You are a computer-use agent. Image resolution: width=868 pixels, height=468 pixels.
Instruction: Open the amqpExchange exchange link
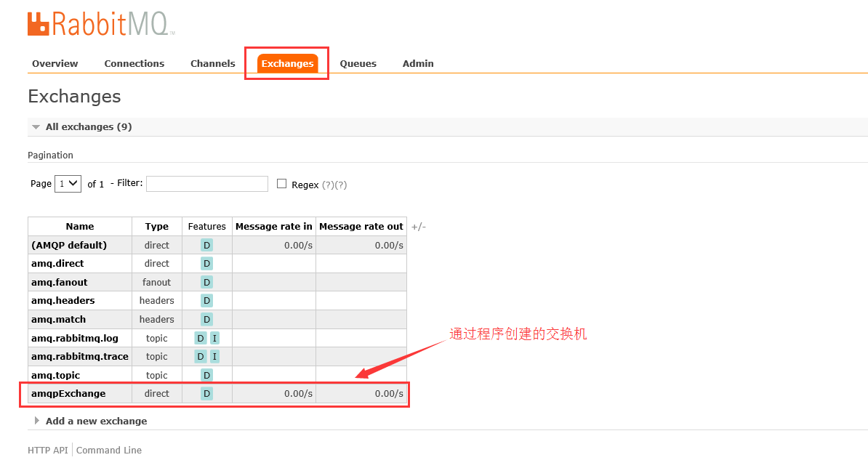coord(68,394)
